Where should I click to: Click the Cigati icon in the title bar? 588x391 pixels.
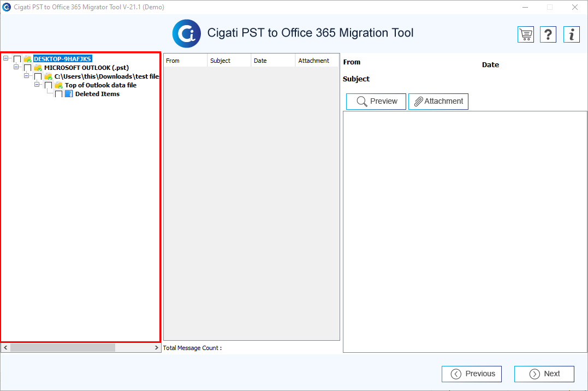[x=7, y=7]
